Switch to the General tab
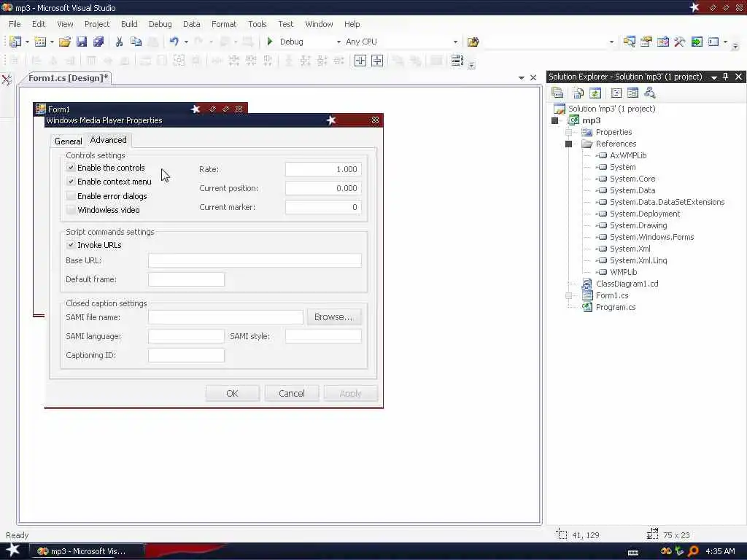This screenshot has width=747, height=560. [x=68, y=141]
